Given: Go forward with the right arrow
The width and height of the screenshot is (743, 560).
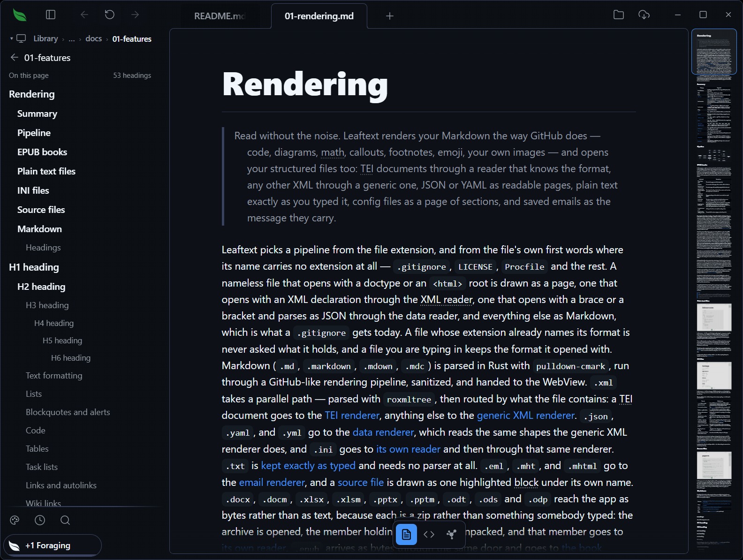Looking at the screenshot, I should [x=135, y=15].
